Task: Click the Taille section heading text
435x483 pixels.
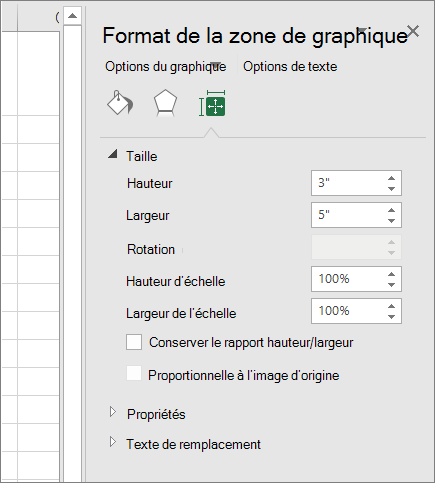Action: click(x=141, y=156)
